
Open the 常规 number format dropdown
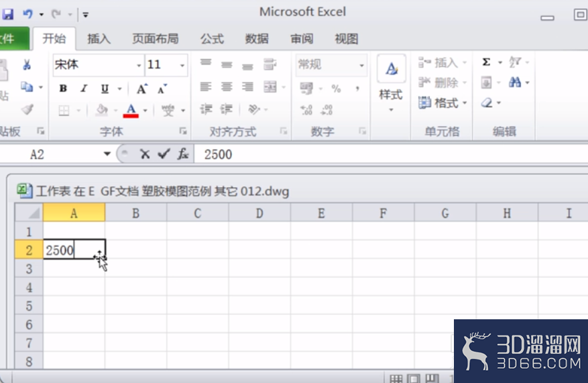pos(361,65)
